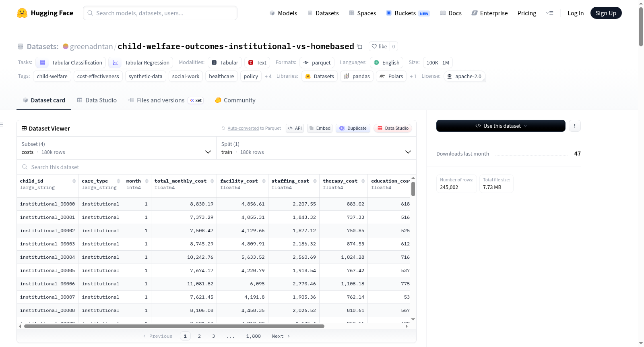This screenshot has width=644, height=347.
Task: Open more navigation options icon
Action: click(x=549, y=13)
